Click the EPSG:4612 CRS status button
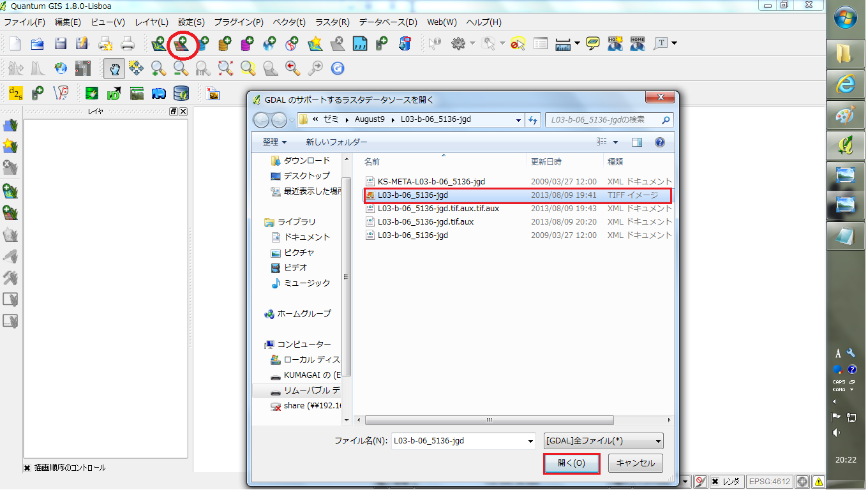Viewport: 868px width, 490px height. tap(770, 481)
